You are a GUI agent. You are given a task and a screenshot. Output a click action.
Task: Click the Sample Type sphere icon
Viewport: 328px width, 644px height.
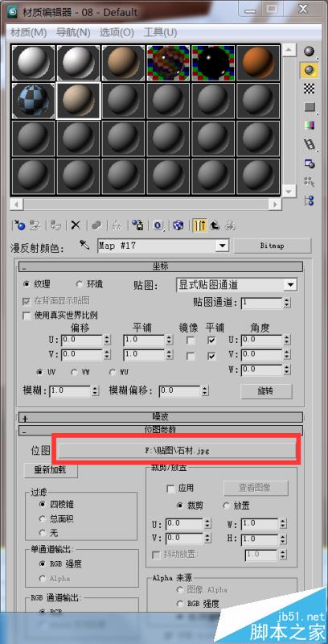click(310, 52)
